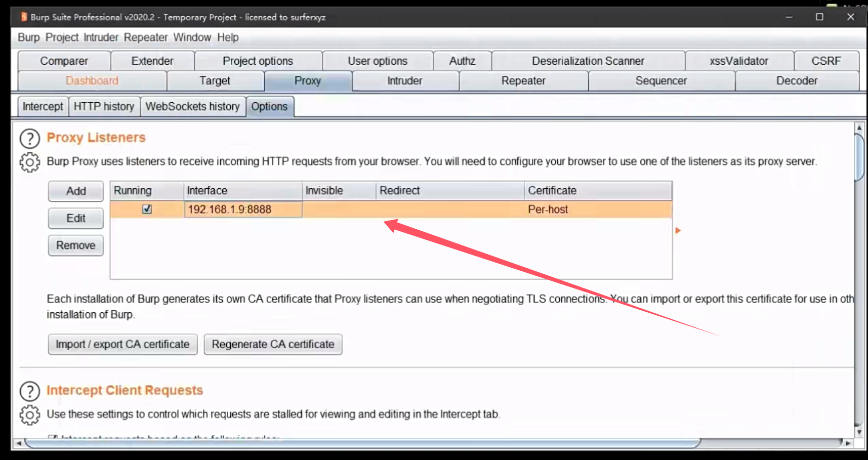Click Remove to delete the listener
Screen dimensions: 868x460
pos(76,245)
